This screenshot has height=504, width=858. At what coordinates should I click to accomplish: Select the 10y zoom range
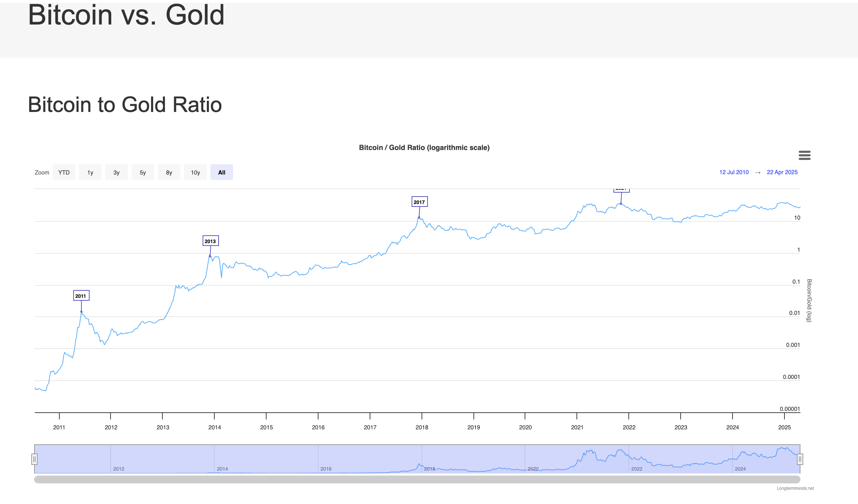(195, 172)
